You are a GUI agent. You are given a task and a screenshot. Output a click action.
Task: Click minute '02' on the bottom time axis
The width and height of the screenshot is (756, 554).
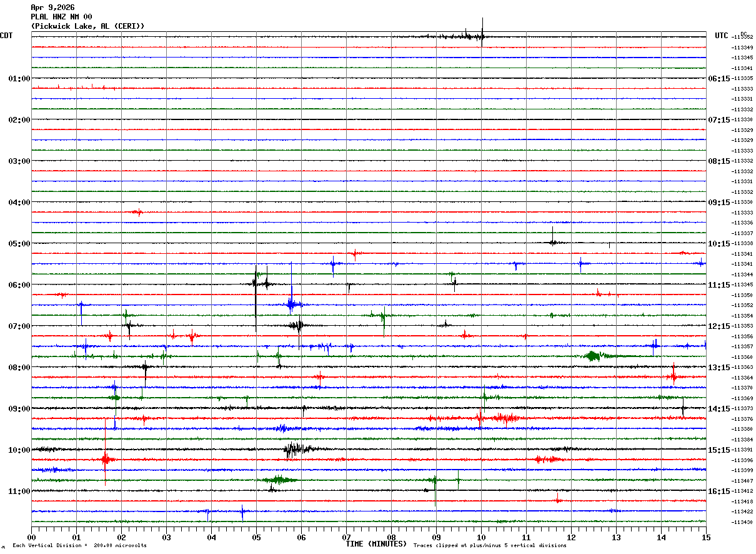121,537
